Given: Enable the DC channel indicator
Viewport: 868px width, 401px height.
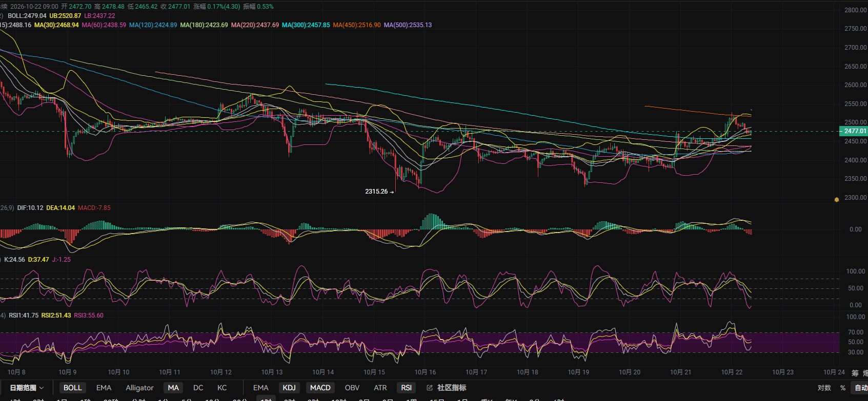Looking at the screenshot, I should pyautogui.click(x=198, y=388).
